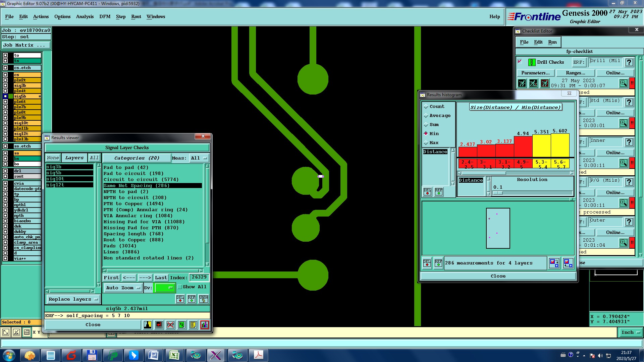Open the Analysis menu
The width and height of the screenshot is (644, 362).
(x=85, y=16)
